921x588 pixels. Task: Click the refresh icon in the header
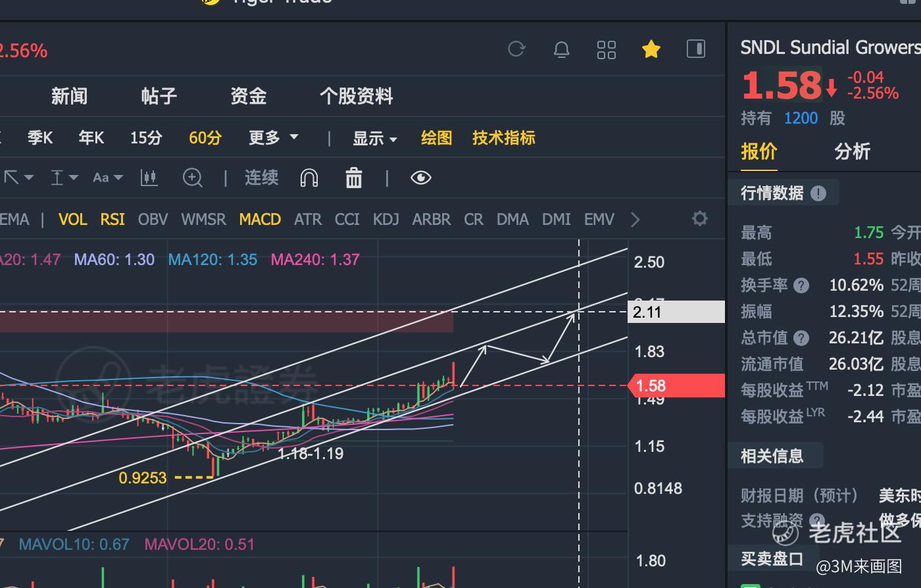(516, 49)
